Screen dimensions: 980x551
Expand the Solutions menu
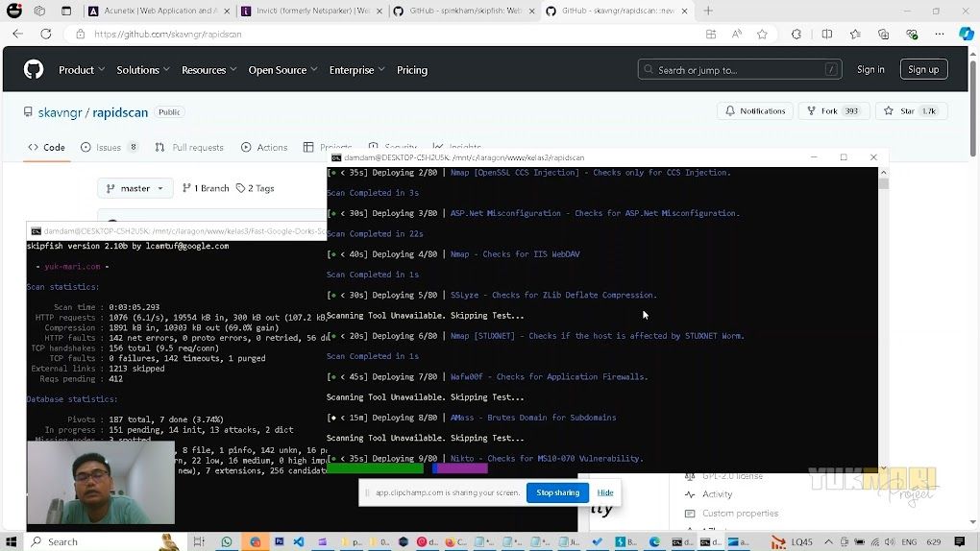click(x=143, y=70)
